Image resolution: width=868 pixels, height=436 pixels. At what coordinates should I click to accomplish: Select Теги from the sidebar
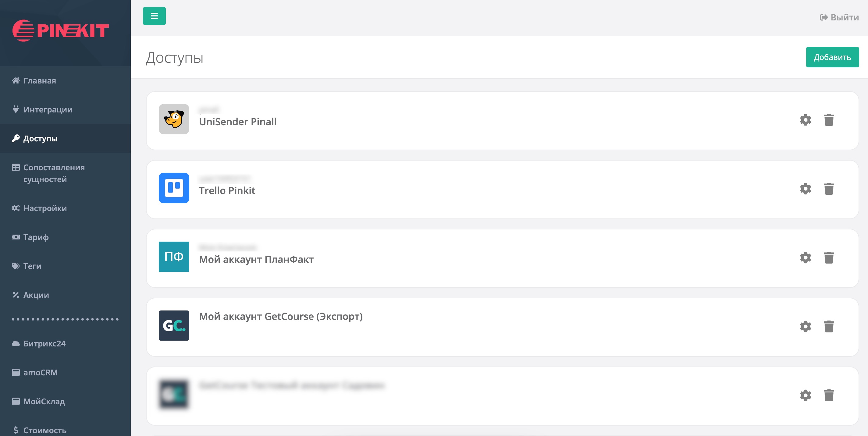[x=32, y=266]
